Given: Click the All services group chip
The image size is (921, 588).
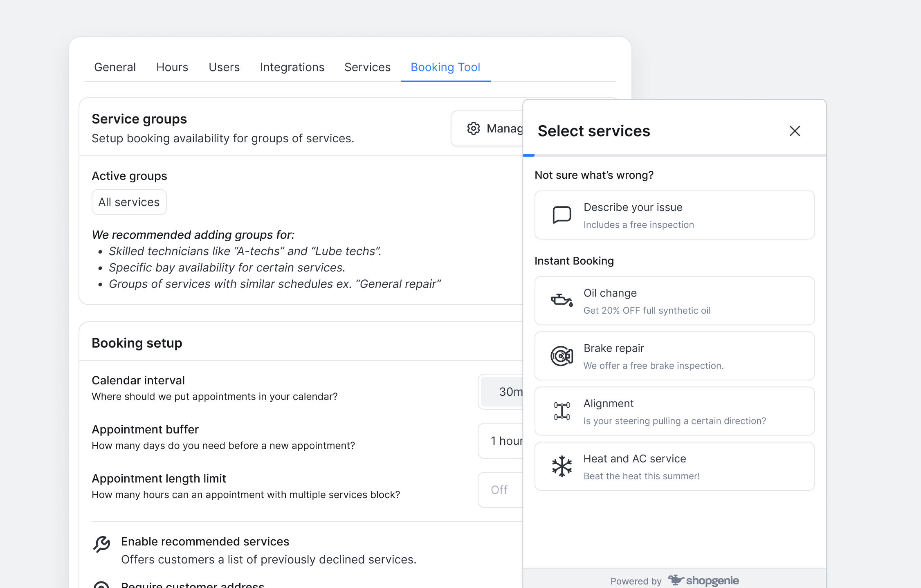Looking at the screenshot, I should pos(129,202).
